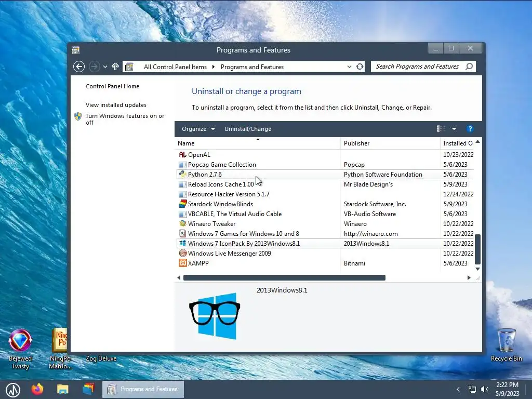
Task: Open the Zog Deluxe desktop shortcut
Action: (101, 358)
